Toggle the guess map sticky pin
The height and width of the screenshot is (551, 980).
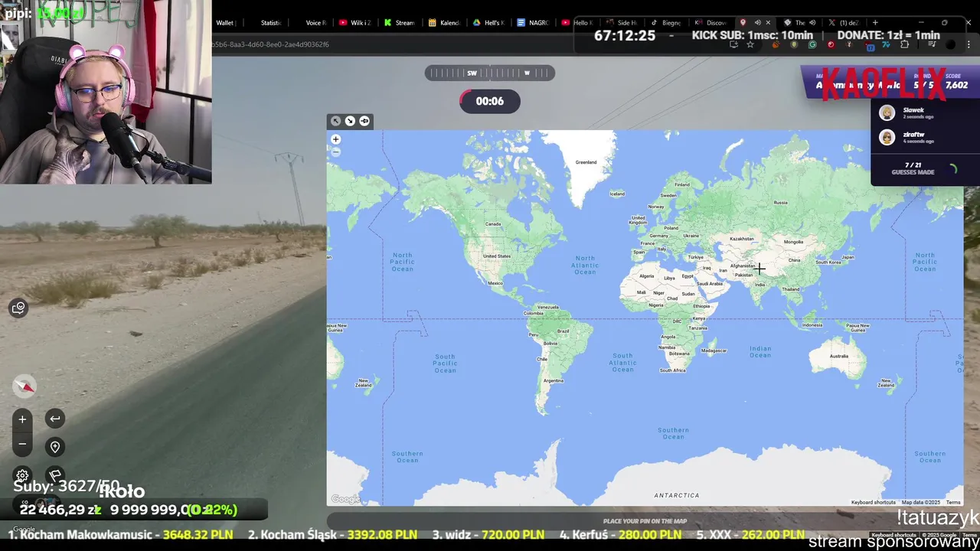tap(364, 121)
